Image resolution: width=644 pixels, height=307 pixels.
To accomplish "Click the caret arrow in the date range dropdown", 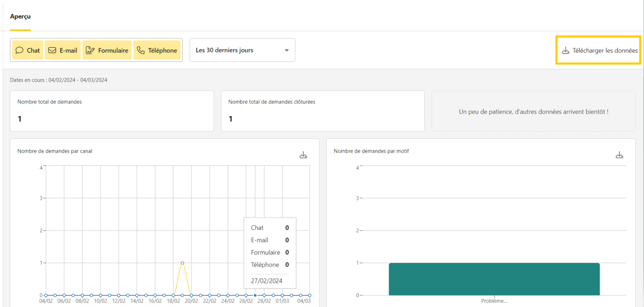I will point(287,51).
